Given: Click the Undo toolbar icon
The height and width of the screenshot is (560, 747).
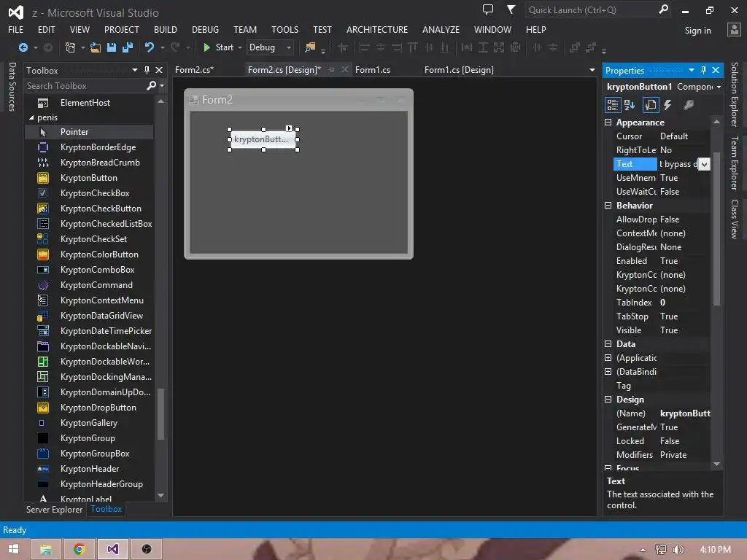Looking at the screenshot, I should coord(150,47).
